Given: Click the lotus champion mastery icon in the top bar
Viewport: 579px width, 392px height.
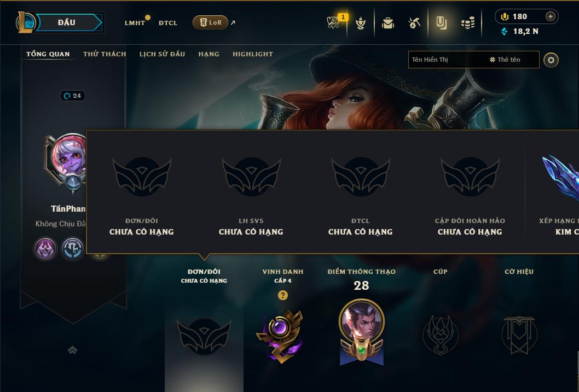Looking at the screenshot, I should [361, 23].
